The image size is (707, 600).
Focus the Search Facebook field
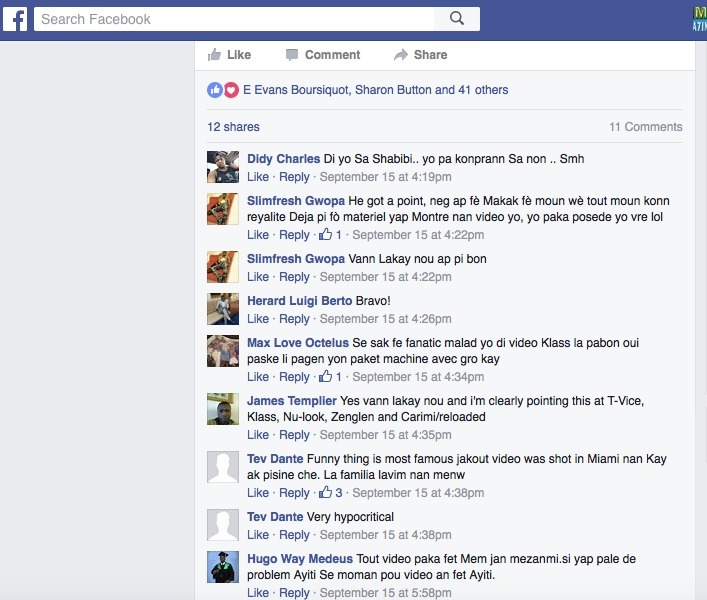click(234, 19)
